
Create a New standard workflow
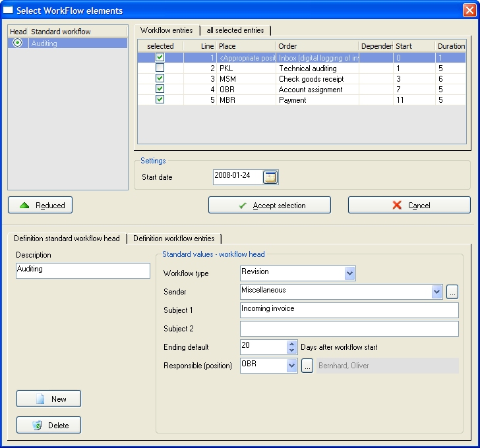[x=49, y=399]
